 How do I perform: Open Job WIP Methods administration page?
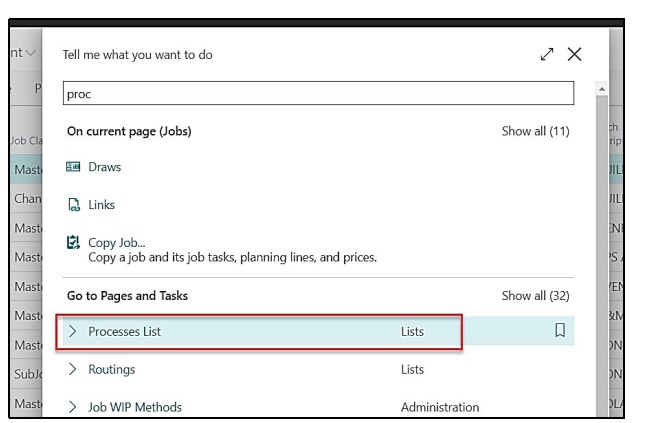point(135,407)
